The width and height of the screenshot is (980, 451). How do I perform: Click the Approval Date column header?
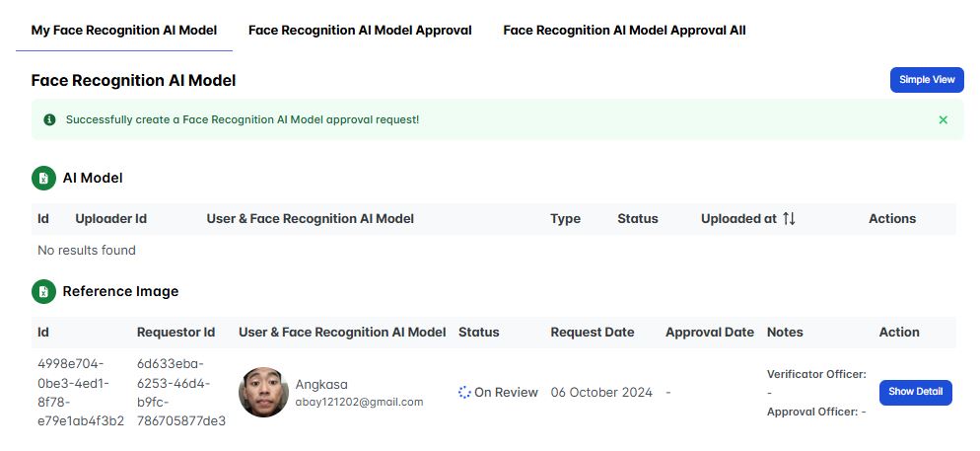709,333
